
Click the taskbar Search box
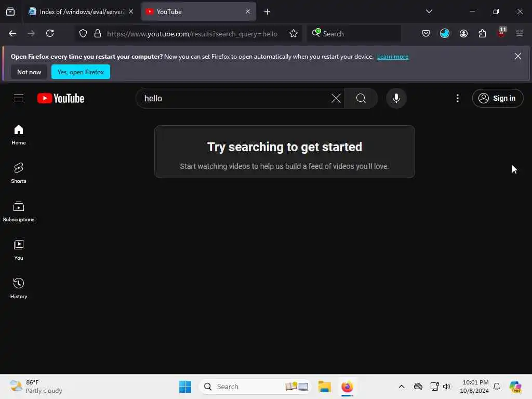tap(255, 387)
